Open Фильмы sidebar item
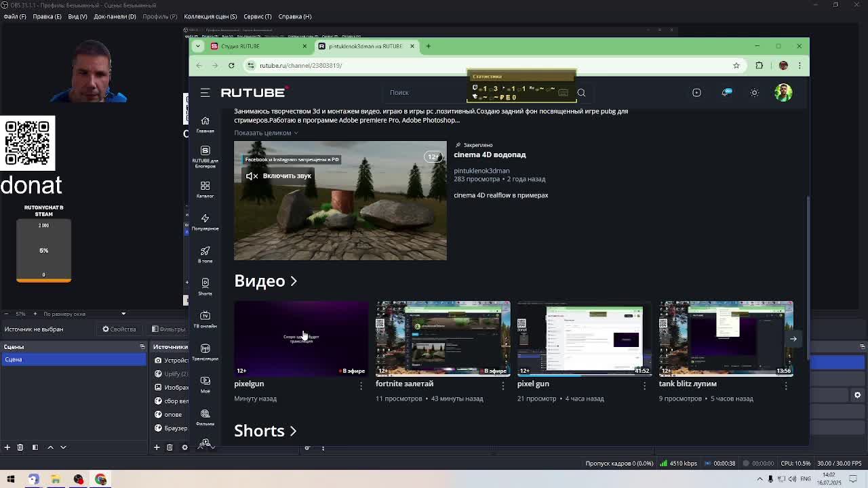Screen dimensions: 868x488 [x=205, y=417]
